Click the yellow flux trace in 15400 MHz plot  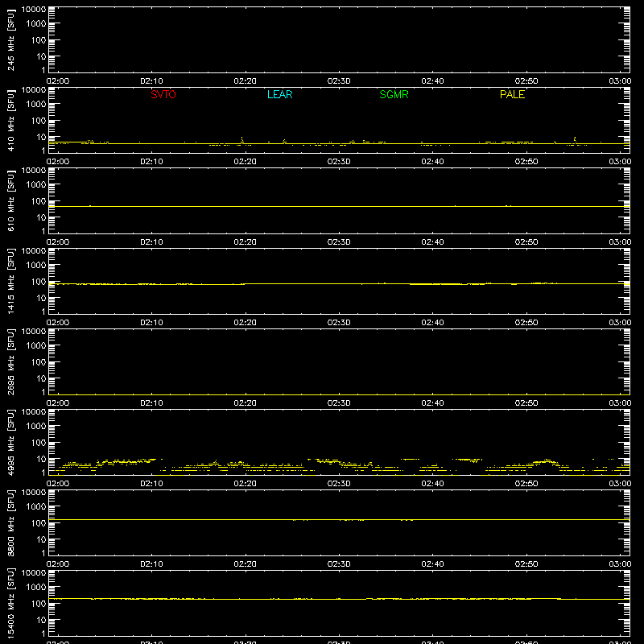339,599
